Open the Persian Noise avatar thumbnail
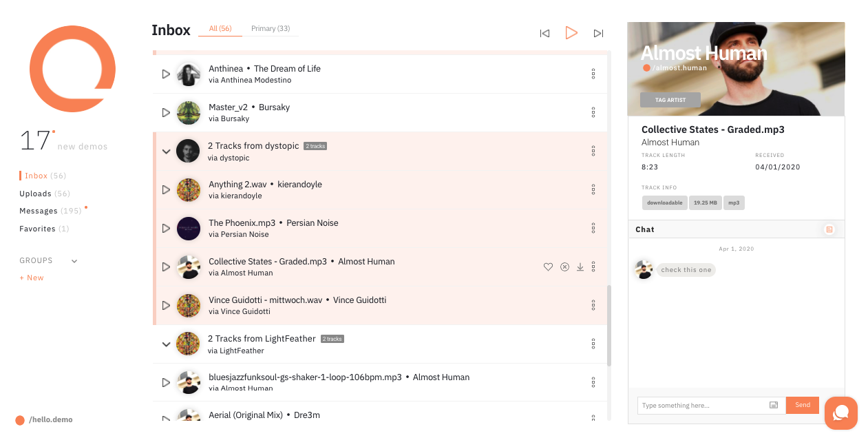Screen dimensions: 868x438 coord(189,228)
